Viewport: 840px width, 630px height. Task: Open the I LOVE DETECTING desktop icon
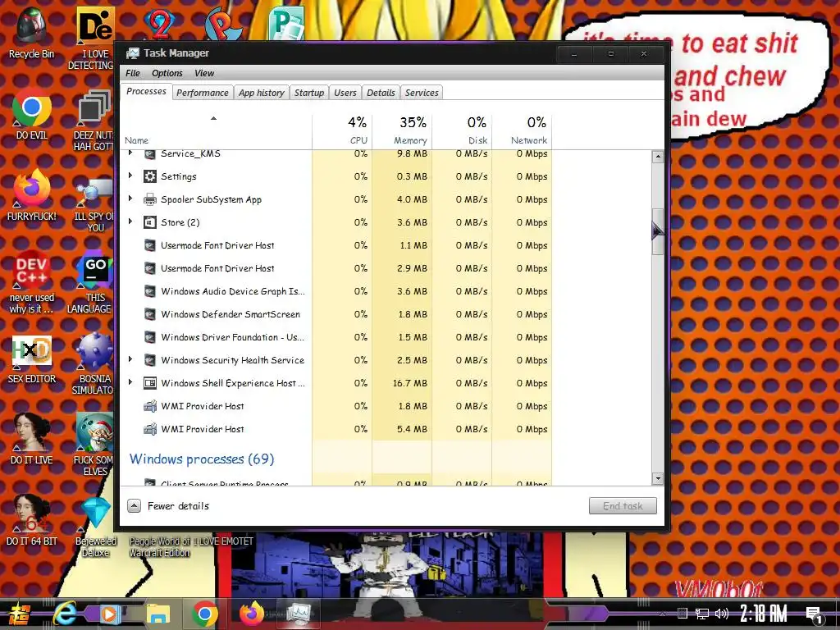point(94,39)
